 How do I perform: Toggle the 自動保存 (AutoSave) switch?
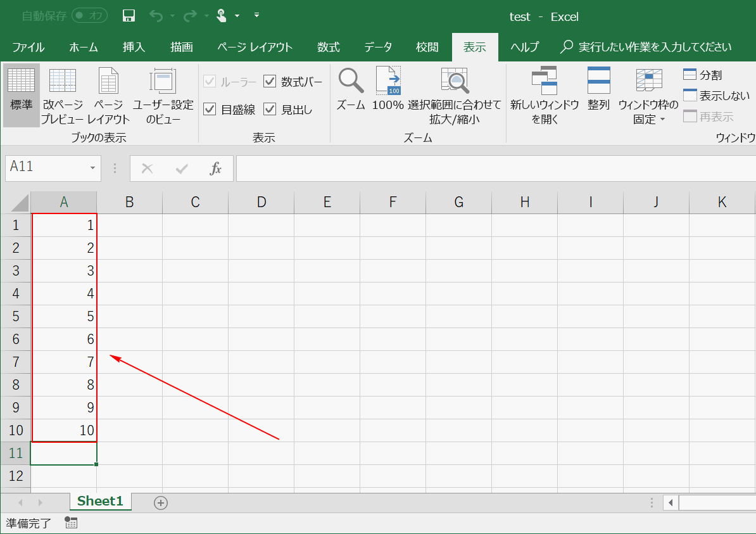90,16
